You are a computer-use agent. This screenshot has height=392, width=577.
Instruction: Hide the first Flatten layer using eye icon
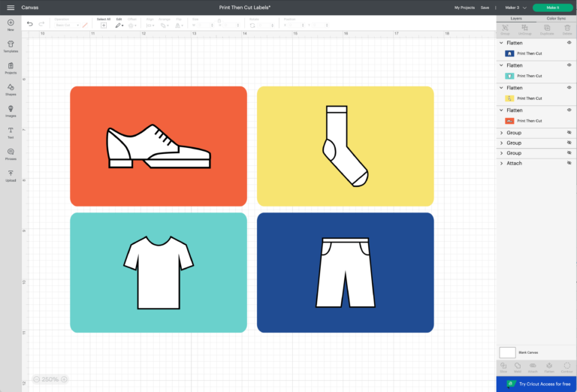(x=569, y=43)
